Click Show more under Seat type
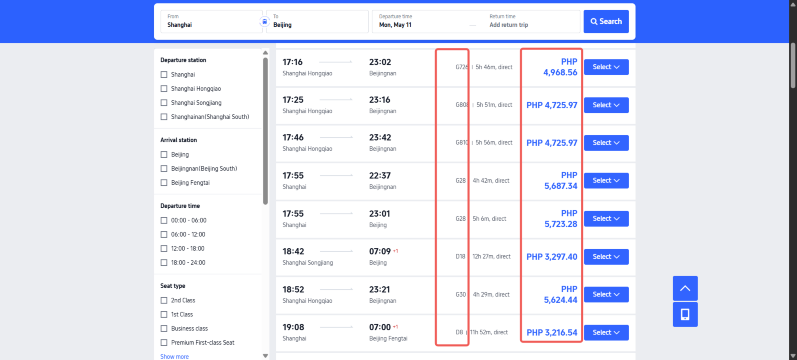The height and width of the screenshot is (360, 797). click(174, 356)
